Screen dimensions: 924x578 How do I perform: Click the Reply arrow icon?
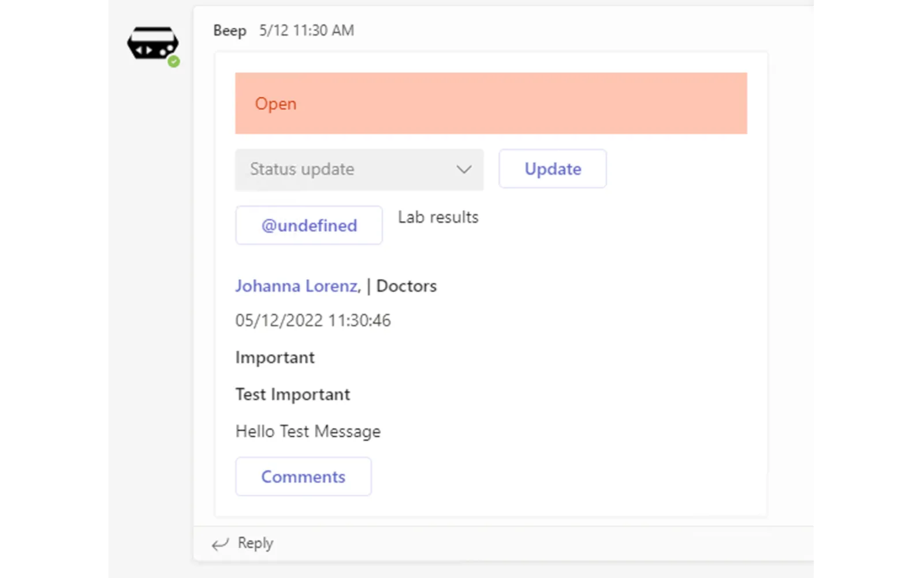click(220, 544)
